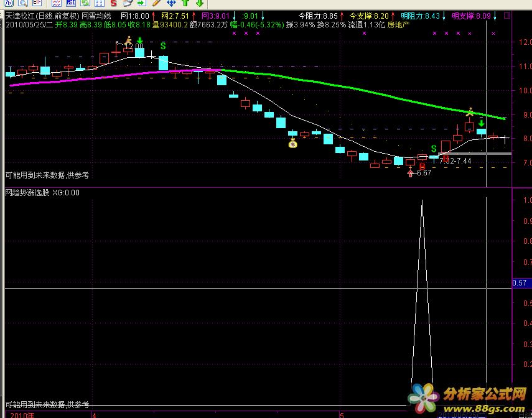The height and width of the screenshot is (418, 532).
Task: Click the 额7663.2万 turnover value
Action: [x=208, y=25]
